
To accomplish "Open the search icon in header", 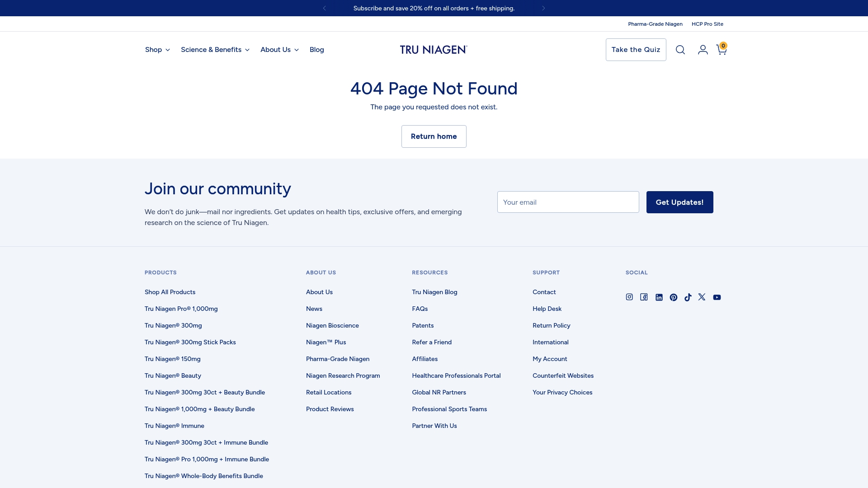I will 680,50.
